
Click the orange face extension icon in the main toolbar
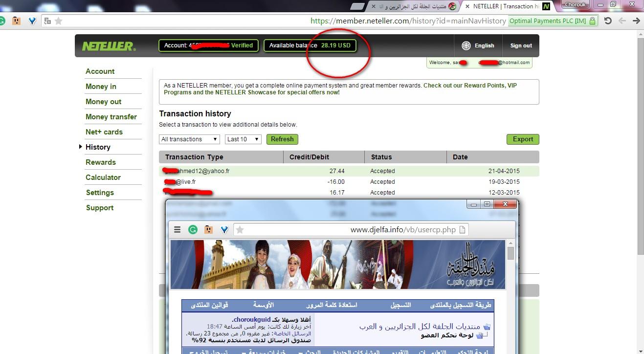point(17,21)
